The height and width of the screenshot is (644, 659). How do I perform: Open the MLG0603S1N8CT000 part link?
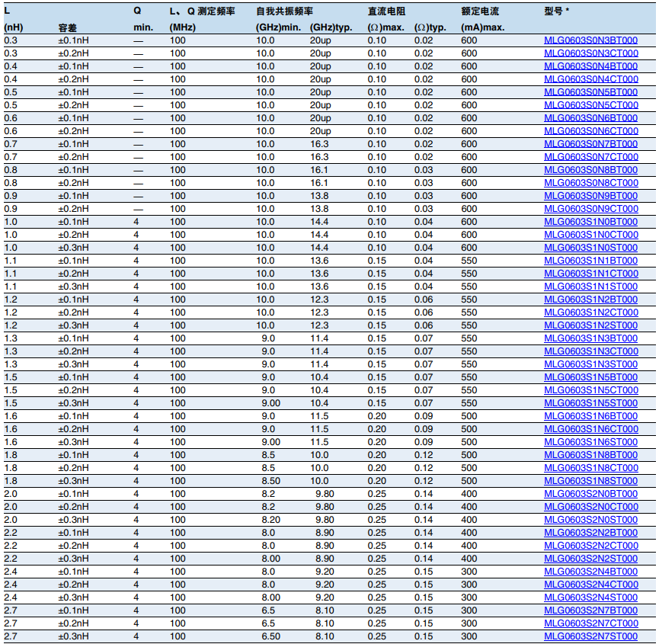point(591,468)
